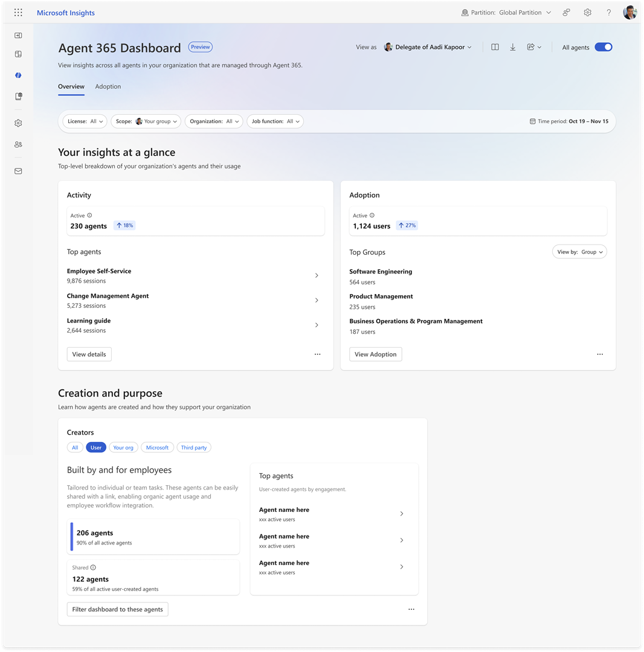Viewport: 644px width, 652px height.
Task: Select the All creators filter pill
Action: click(x=75, y=447)
